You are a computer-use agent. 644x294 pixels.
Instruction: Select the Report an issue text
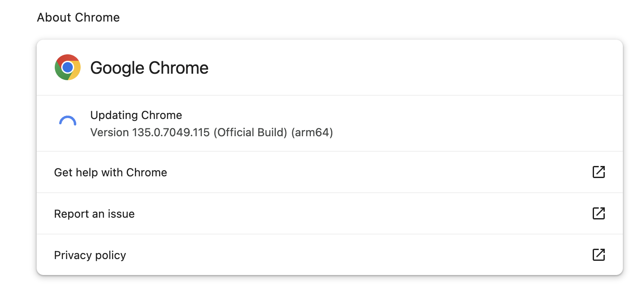(94, 214)
